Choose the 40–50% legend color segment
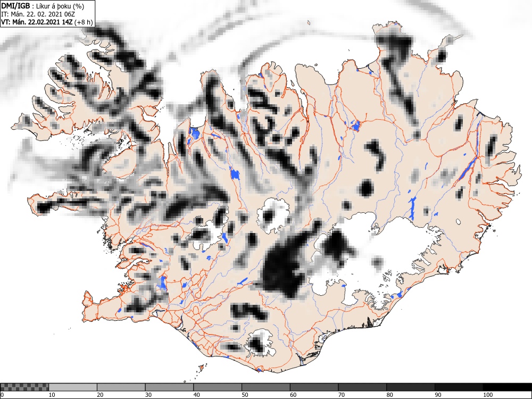 pyautogui.click(x=218, y=387)
